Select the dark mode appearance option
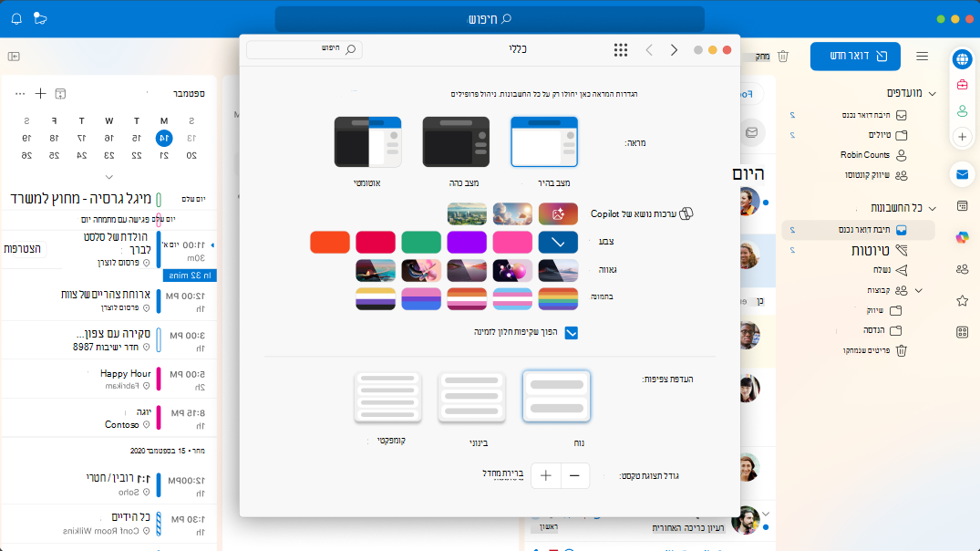This screenshot has width=980, height=551. point(456,142)
